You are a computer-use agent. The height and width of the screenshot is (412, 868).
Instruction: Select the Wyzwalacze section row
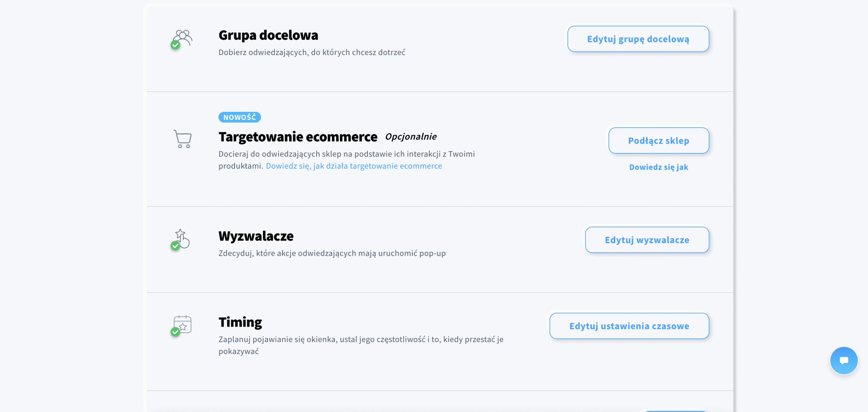[x=256, y=236]
